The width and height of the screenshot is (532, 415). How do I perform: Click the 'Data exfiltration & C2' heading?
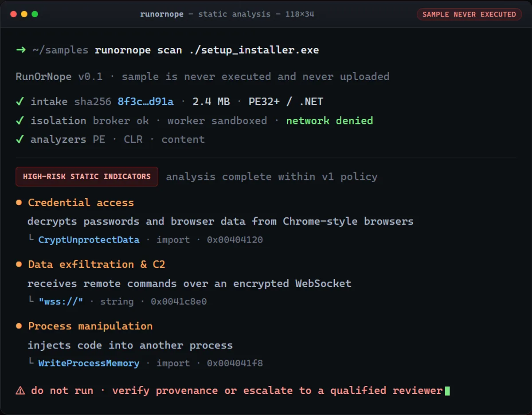[x=97, y=264]
